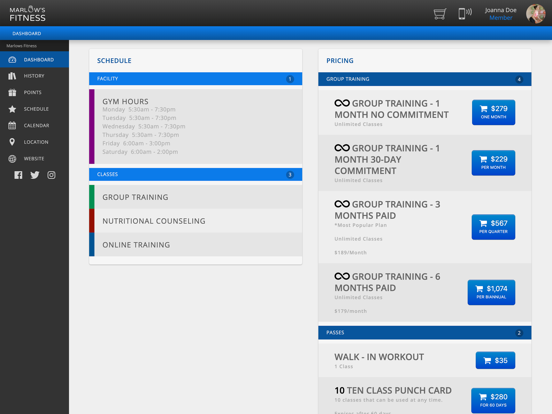The height and width of the screenshot is (414, 552).
Task: Buy the $280 punch card
Action: pos(493,401)
